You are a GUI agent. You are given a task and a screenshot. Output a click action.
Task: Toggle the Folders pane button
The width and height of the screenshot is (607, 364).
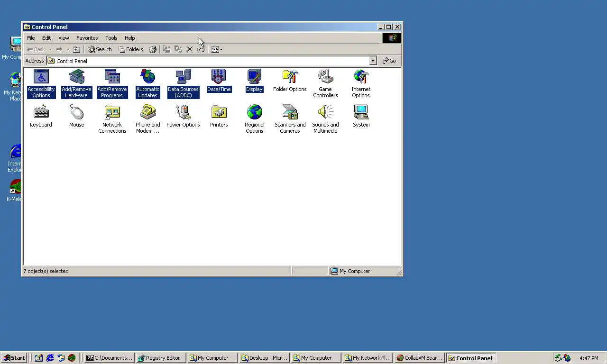[130, 49]
